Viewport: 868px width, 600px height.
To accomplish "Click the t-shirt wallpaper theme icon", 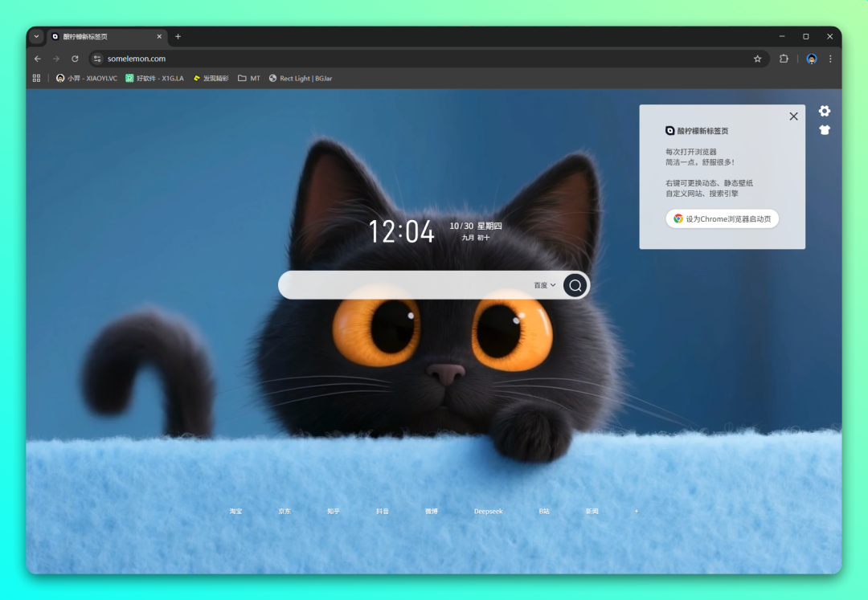I will [x=824, y=130].
